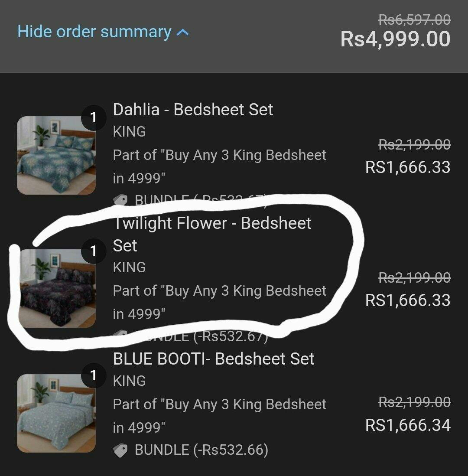Viewport: 468px width, 476px height.
Task: Click the BLUE BOOTI original price Rs2,199.00
Action: point(414,402)
